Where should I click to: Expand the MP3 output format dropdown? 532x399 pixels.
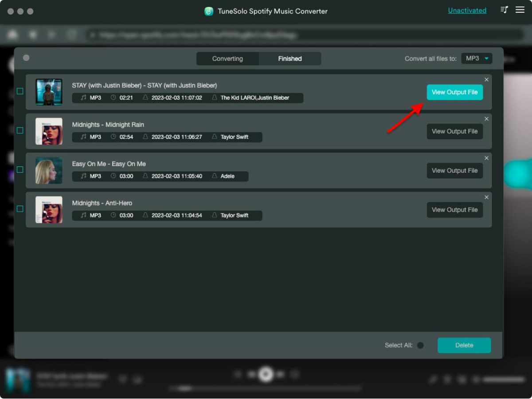tap(477, 59)
